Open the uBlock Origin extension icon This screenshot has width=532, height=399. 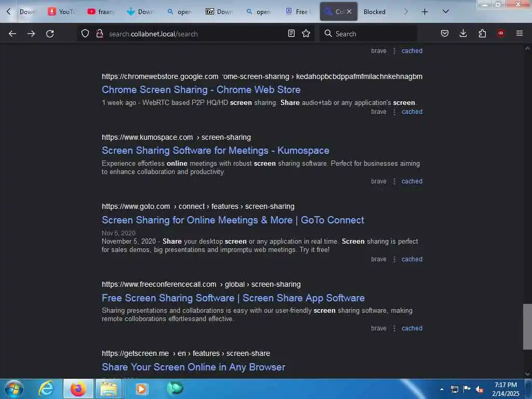(501, 33)
